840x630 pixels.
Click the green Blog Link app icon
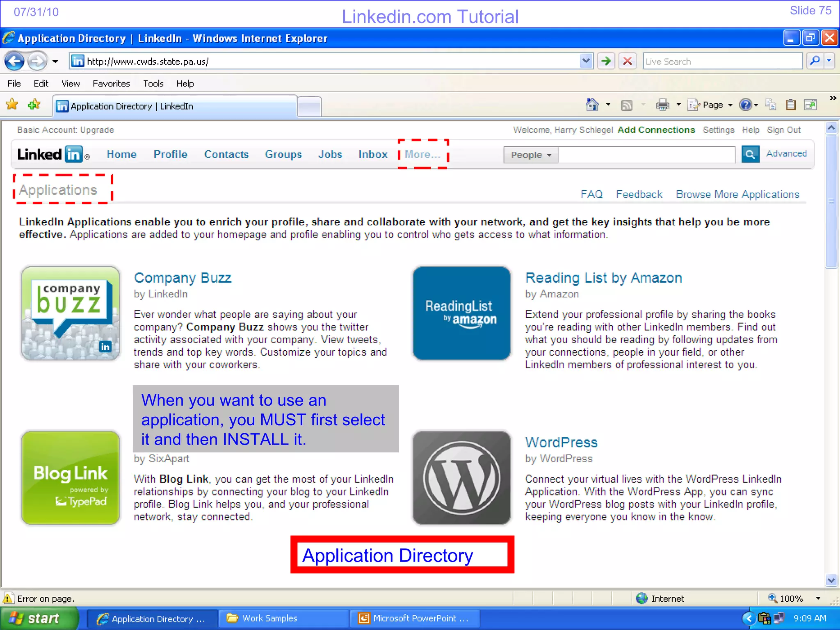tap(71, 478)
